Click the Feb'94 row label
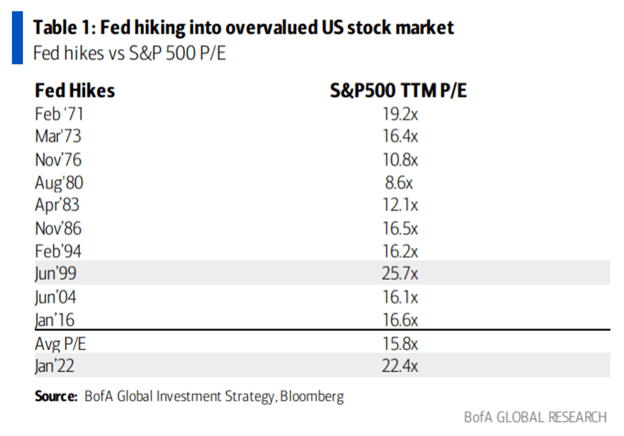 [59, 250]
